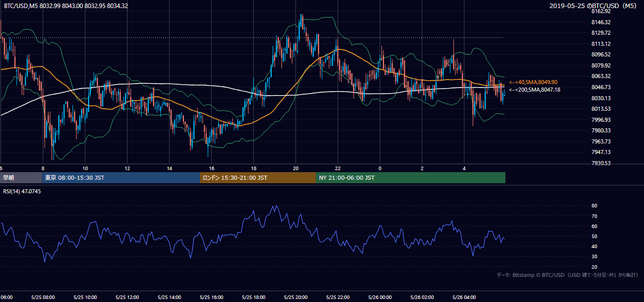Click hour tick 12 under the price chart
644x302 pixels.
pyautogui.click(x=127, y=168)
